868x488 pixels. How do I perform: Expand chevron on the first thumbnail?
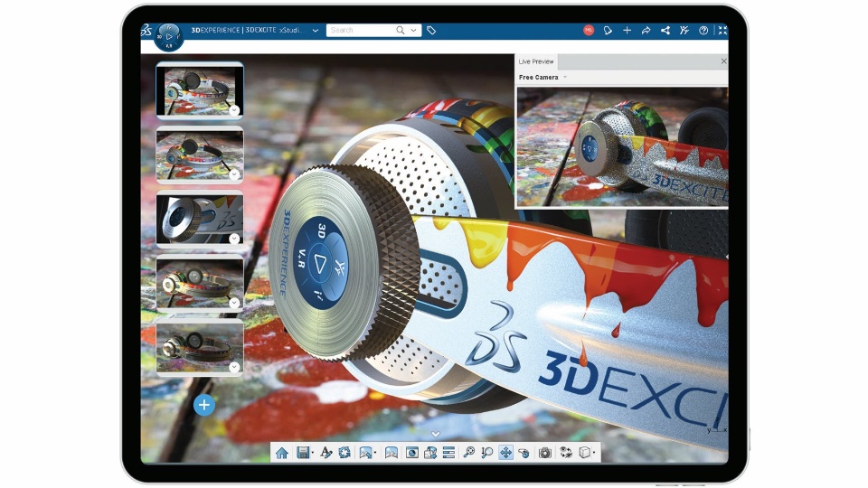[x=234, y=110]
